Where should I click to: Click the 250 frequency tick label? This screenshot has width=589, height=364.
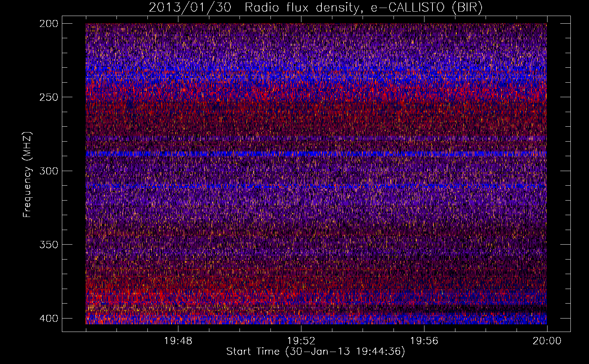click(x=48, y=97)
